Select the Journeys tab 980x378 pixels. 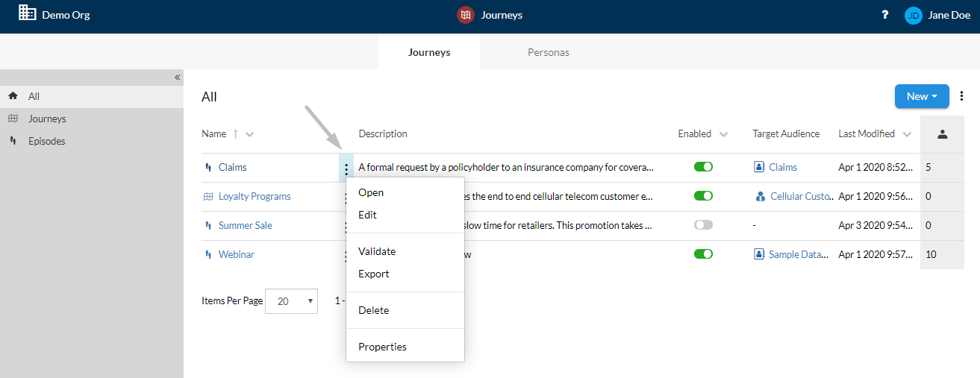[x=429, y=53]
